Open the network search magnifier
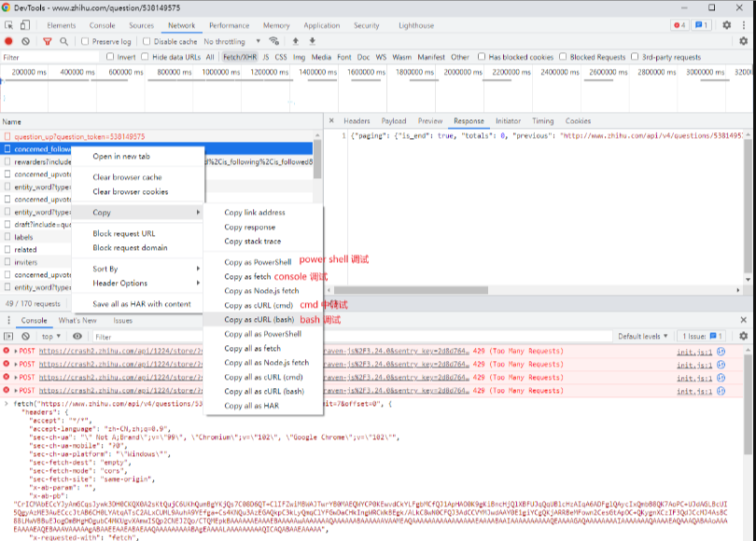The height and width of the screenshot is (541, 756). [63, 41]
